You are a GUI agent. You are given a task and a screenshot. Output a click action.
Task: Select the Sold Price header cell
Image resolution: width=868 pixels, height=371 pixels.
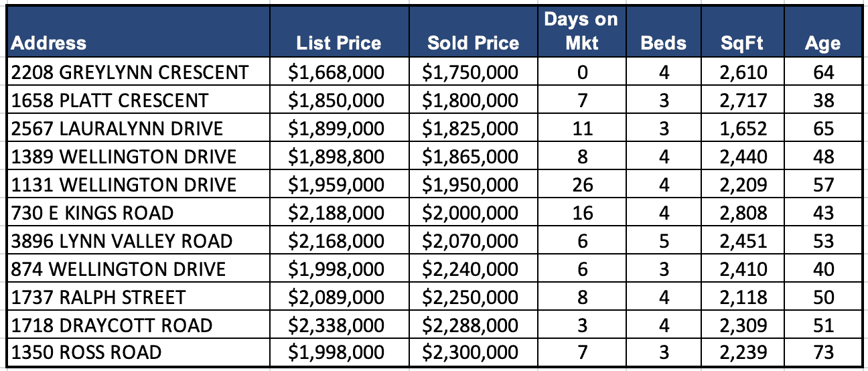[x=473, y=44]
